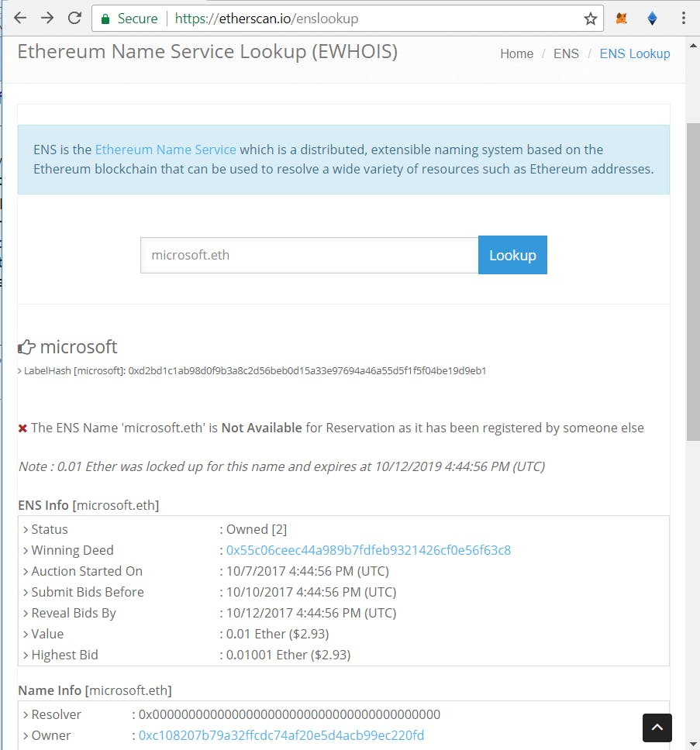Toggle the bookmark star for this page
Image resolution: width=700 pixels, height=750 pixels.
click(590, 17)
